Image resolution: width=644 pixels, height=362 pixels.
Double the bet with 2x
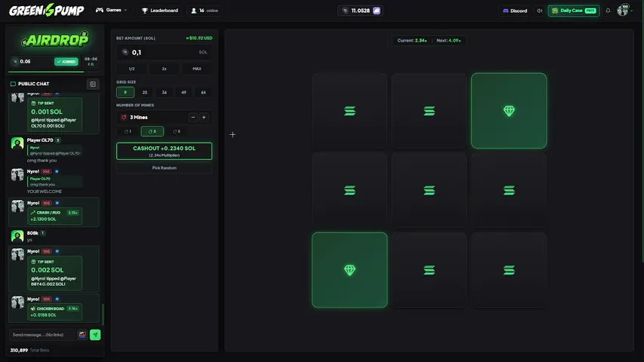(x=165, y=69)
